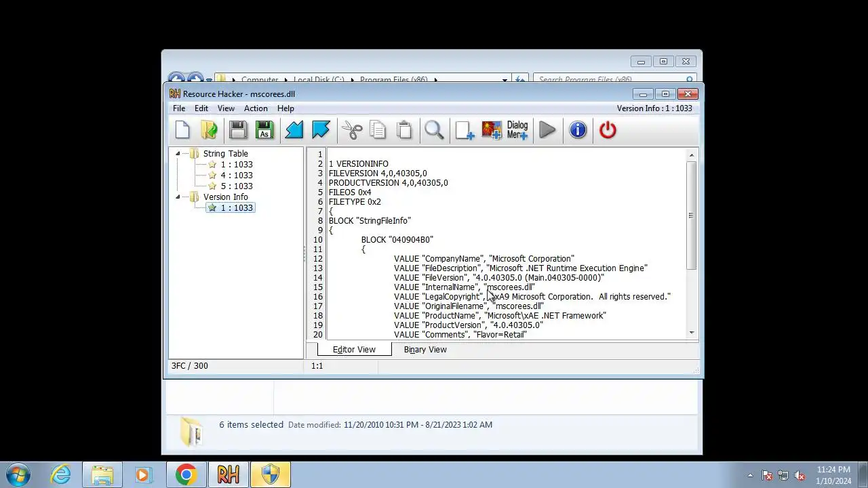Switch to the Editor View tab
The height and width of the screenshot is (488, 868).
[x=354, y=350]
